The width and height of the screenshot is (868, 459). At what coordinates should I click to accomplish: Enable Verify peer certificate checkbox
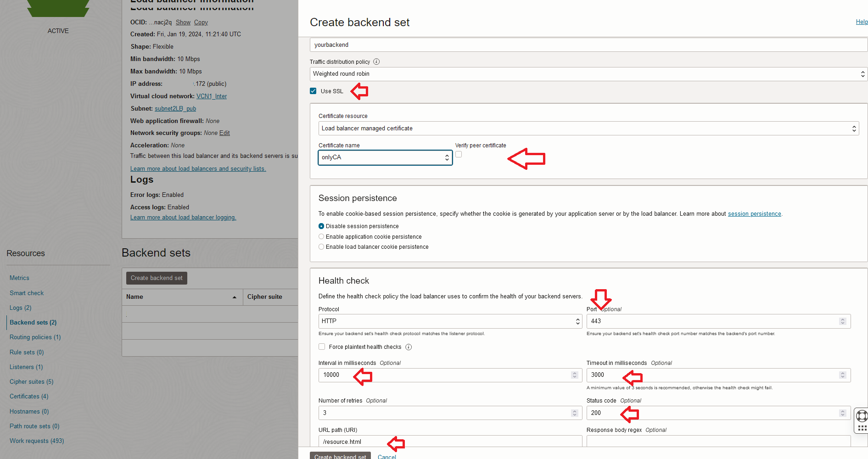click(459, 155)
